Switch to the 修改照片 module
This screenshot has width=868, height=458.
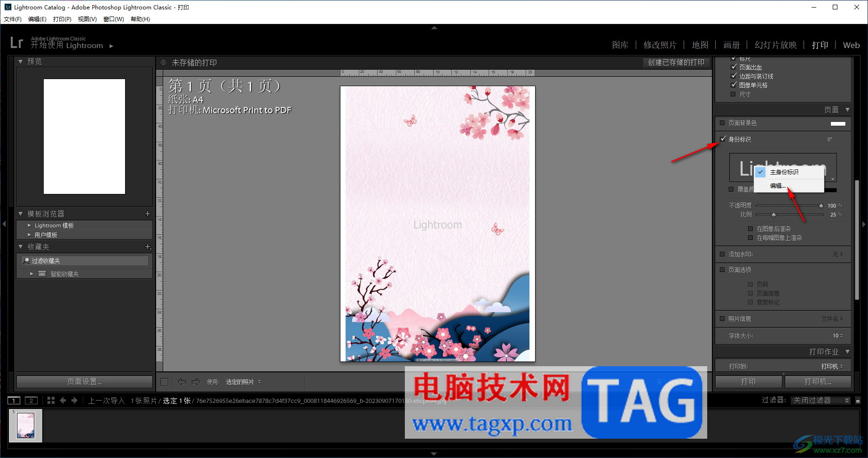(660, 45)
